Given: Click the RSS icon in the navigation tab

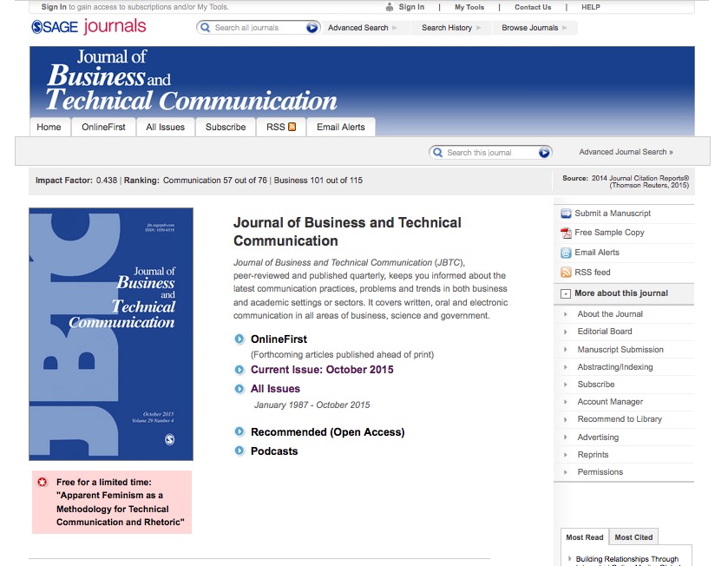Looking at the screenshot, I should pyautogui.click(x=292, y=127).
